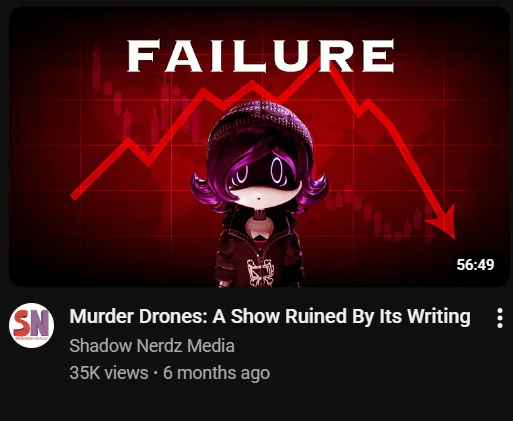Click the purple curled hair on the left
The width and height of the screenshot is (513, 421).
207,192
